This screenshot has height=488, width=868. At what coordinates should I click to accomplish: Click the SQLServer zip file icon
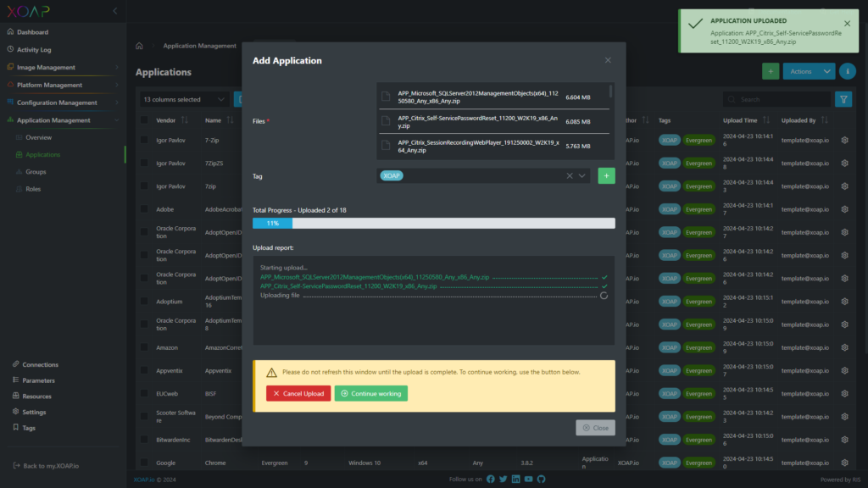(x=386, y=97)
